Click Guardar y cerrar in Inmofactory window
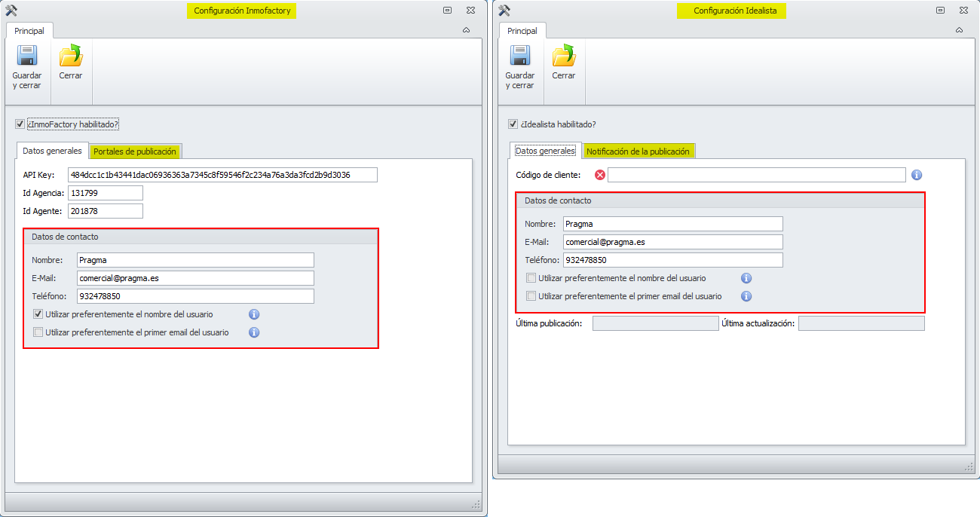This screenshot has width=980, height=517. [27, 67]
